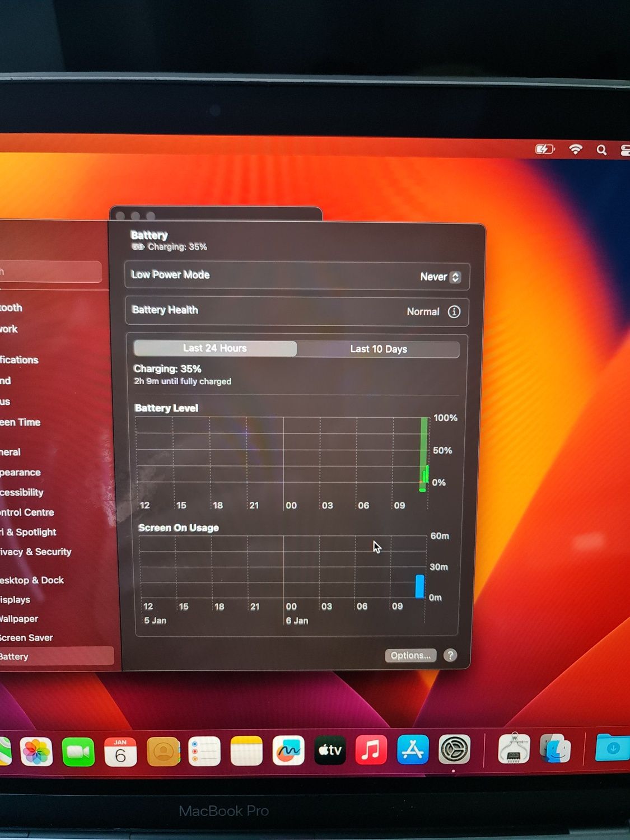Click the Options... button
Viewport: 630px width, 840px height.
click(x=410, y=655)
